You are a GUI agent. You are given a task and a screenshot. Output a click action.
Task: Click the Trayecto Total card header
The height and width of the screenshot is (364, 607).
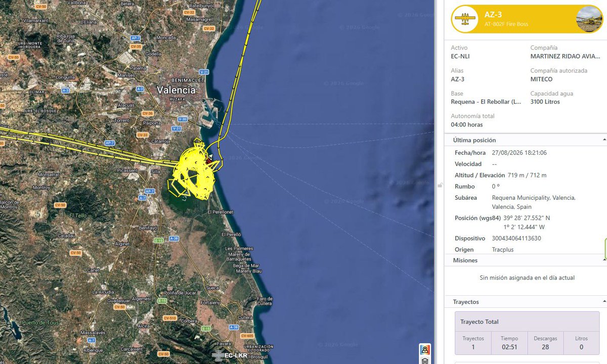coord(527,322)
